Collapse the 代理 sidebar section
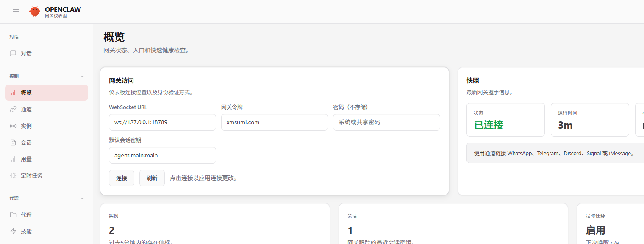 click(x=82, y=198)
